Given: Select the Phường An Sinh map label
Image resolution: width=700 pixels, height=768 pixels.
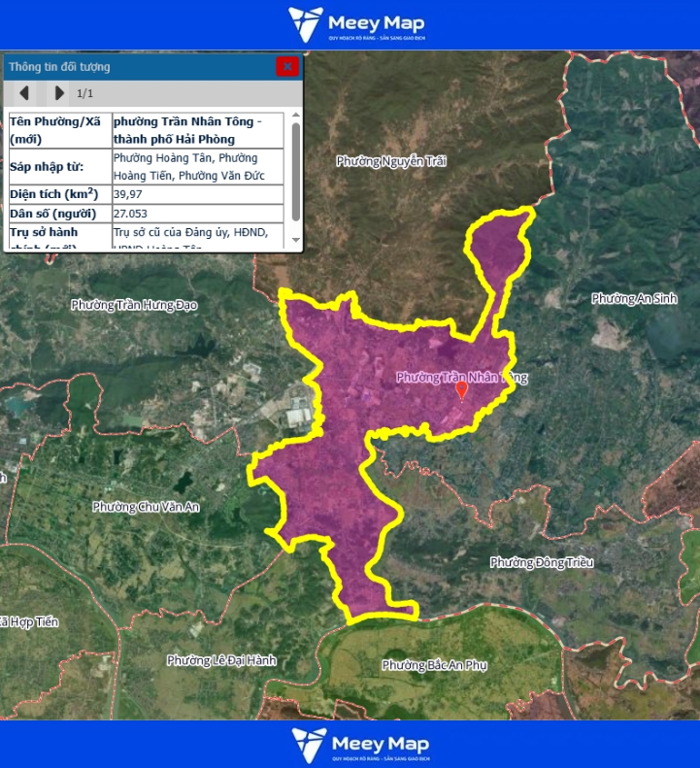Looking at the screenshot, I should click(x=634, y=298).
